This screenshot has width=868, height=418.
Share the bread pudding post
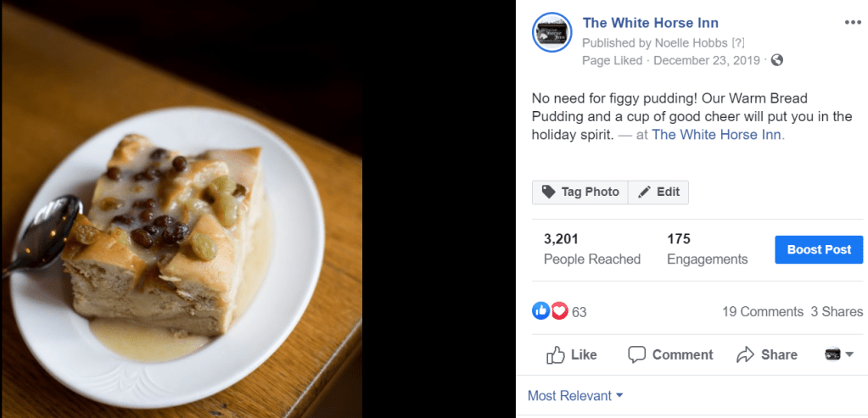(767, 354)
